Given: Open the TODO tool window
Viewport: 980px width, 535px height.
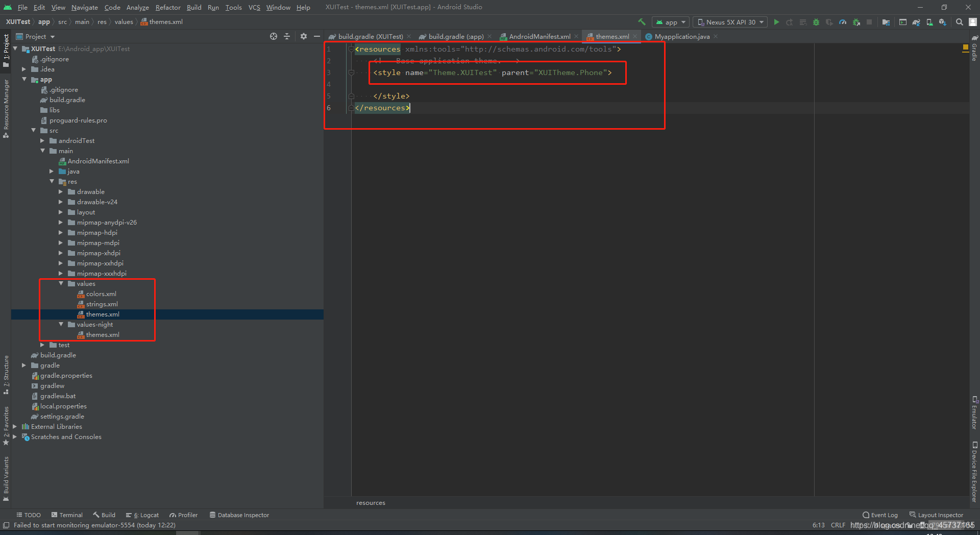Looking at the screenshot, I should 28,515.
